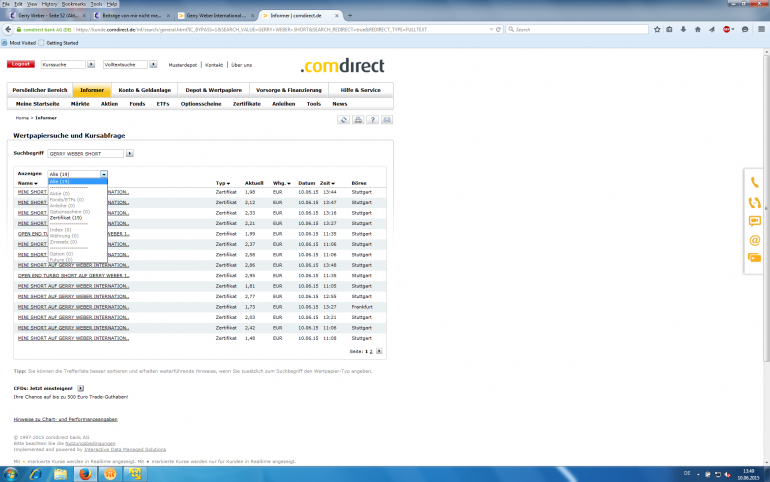Image resolution: width=770 pixels, height=482 pixels.
Task: Click the Firefox Search box
Action: click(577, 29)
